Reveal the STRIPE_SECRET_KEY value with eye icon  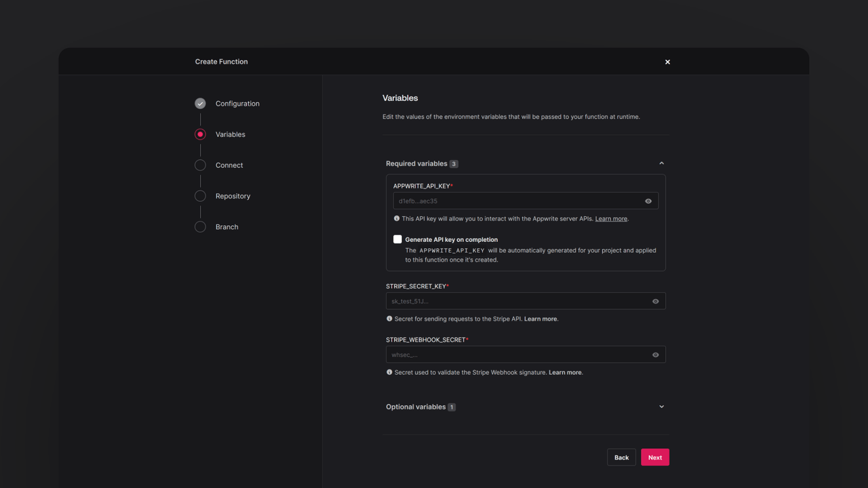coord(656,301)
